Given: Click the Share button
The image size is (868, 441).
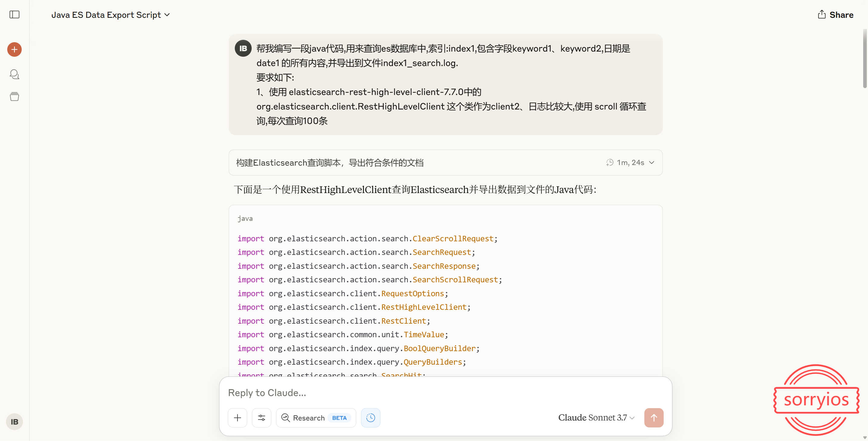Looking at the screenshot, I should click(836, 14).
